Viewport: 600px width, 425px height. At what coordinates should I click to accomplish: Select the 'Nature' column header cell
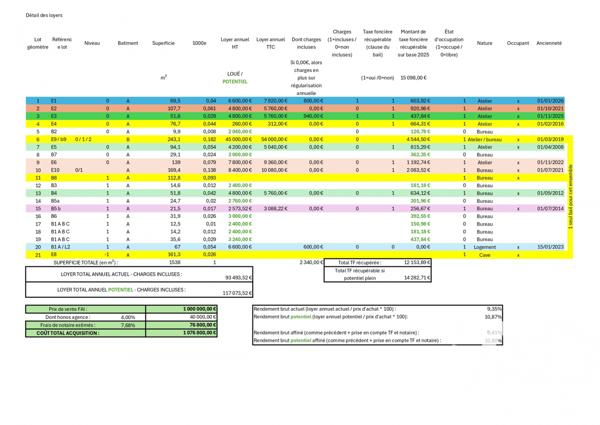485,44
